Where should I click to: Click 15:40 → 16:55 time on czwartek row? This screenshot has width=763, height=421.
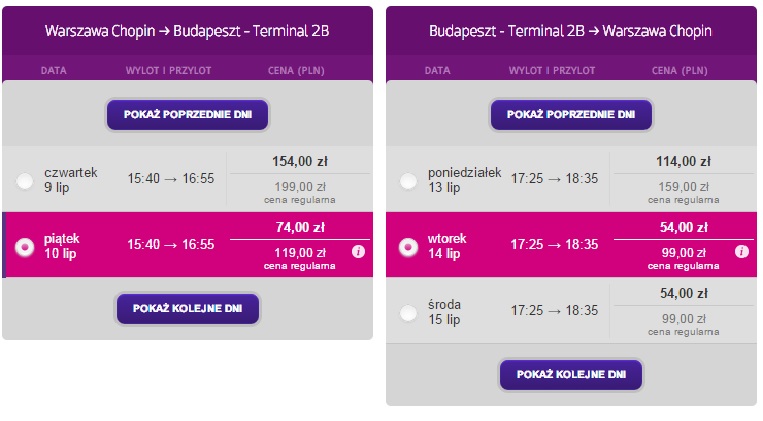tap(171, 179)
